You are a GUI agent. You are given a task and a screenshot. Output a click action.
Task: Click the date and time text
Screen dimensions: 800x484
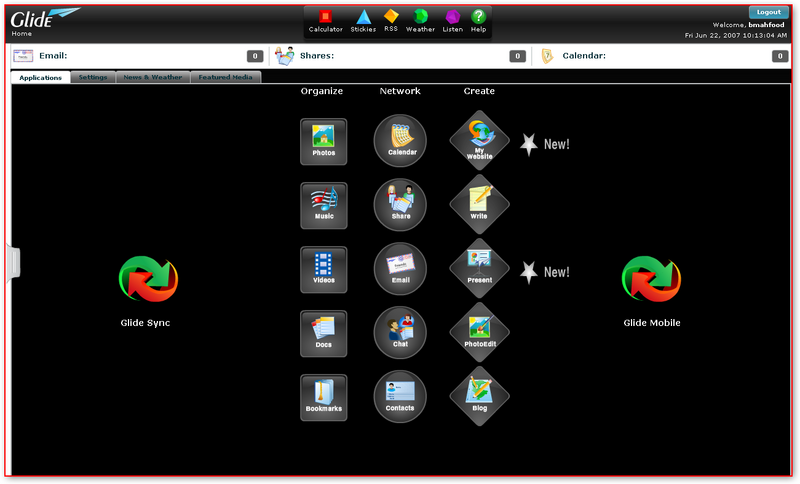pos(736,36)
